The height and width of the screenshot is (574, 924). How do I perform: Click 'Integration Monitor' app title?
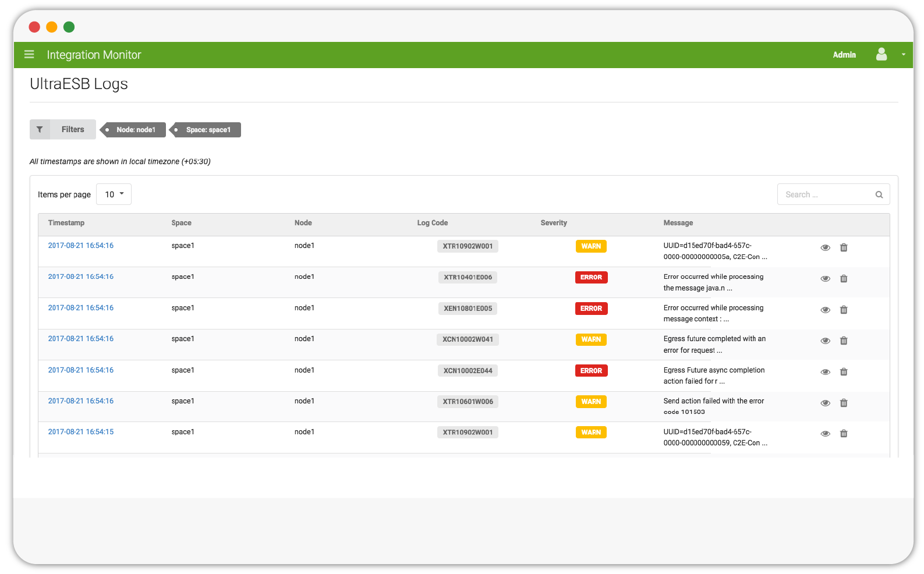pyautogui.click(x=94, y=55)
